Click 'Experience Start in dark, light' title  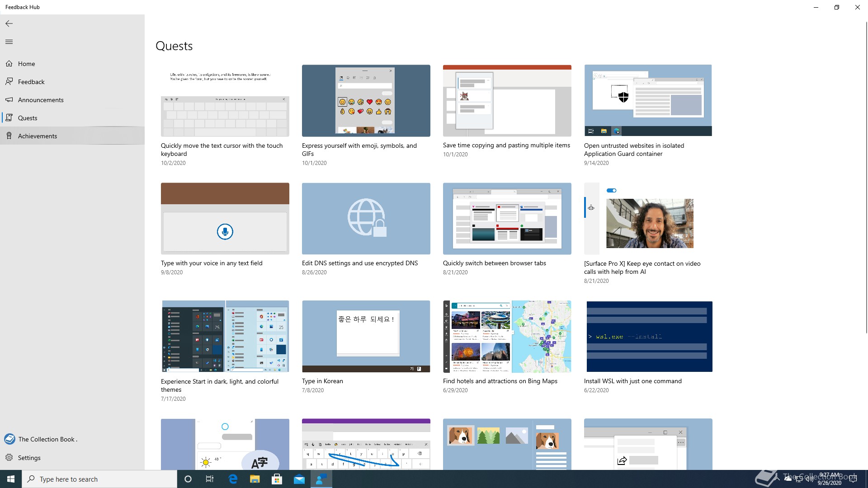[220, 385]
